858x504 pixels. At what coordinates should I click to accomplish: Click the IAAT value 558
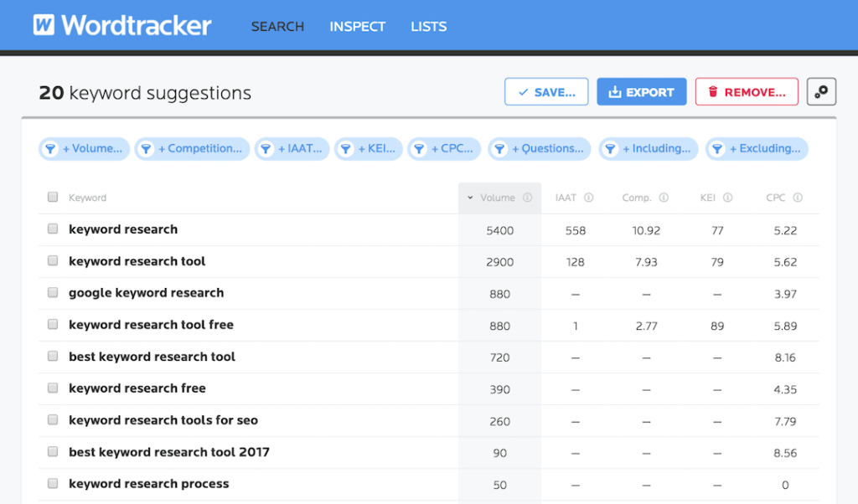576,231
